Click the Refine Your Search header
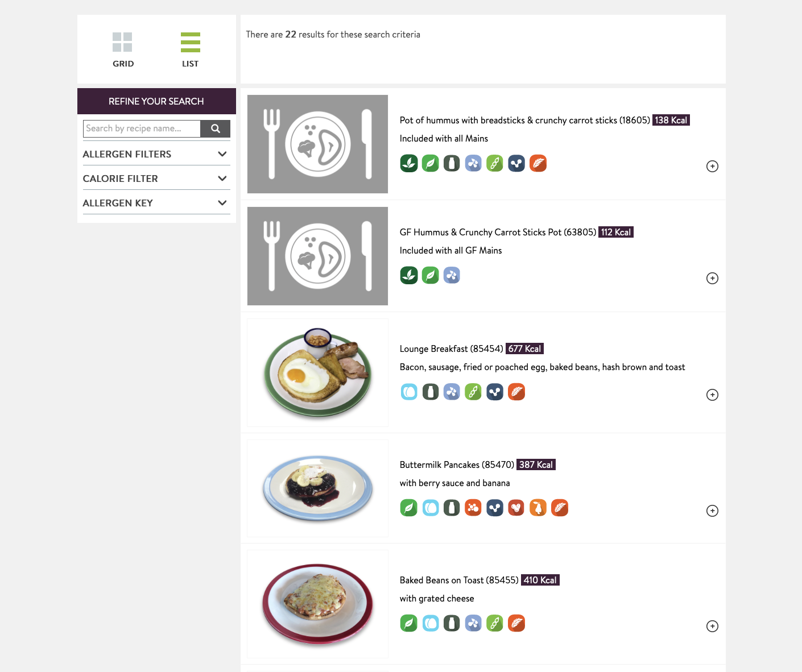This screenshot has height=672, width=802. pyautogui.click(x=156, y=101)
